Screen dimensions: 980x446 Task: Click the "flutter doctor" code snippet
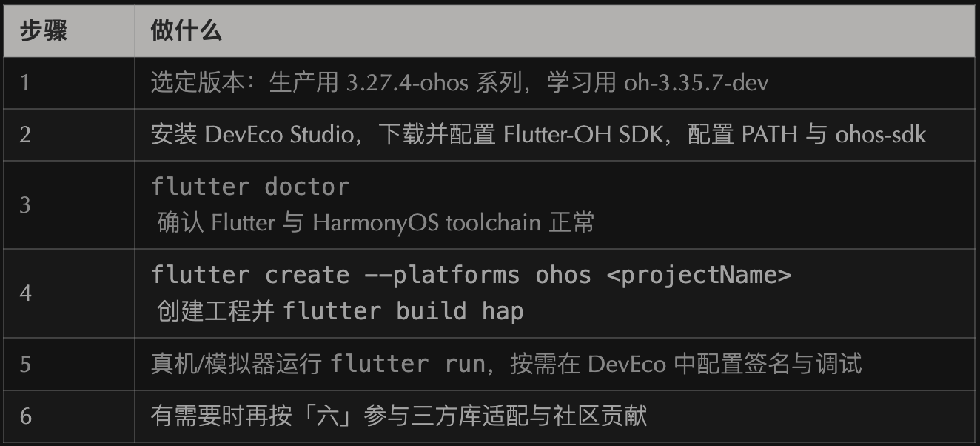[250, 187]
